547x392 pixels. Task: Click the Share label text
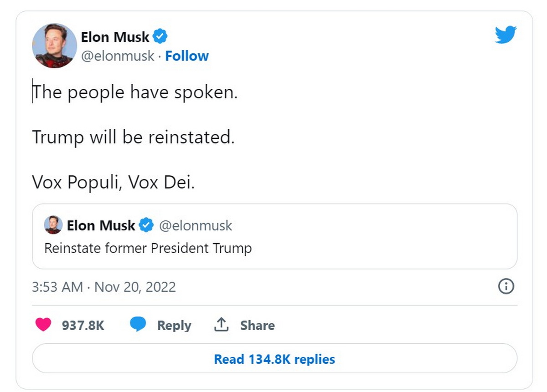click(x=257, y=325)
